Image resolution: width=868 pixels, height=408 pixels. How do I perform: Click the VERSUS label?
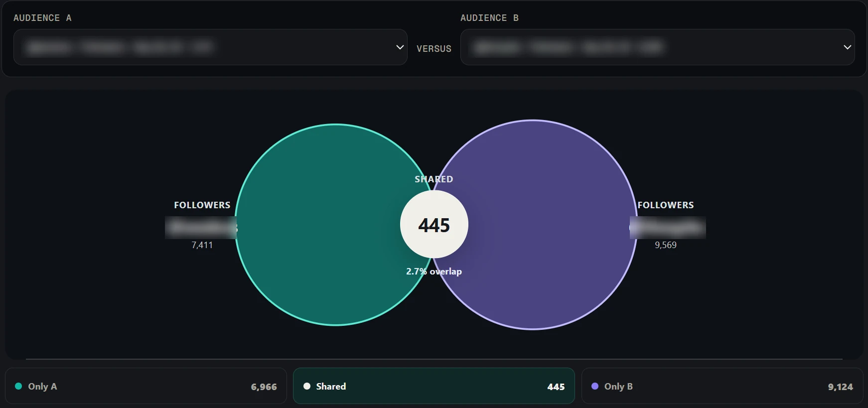434,49
